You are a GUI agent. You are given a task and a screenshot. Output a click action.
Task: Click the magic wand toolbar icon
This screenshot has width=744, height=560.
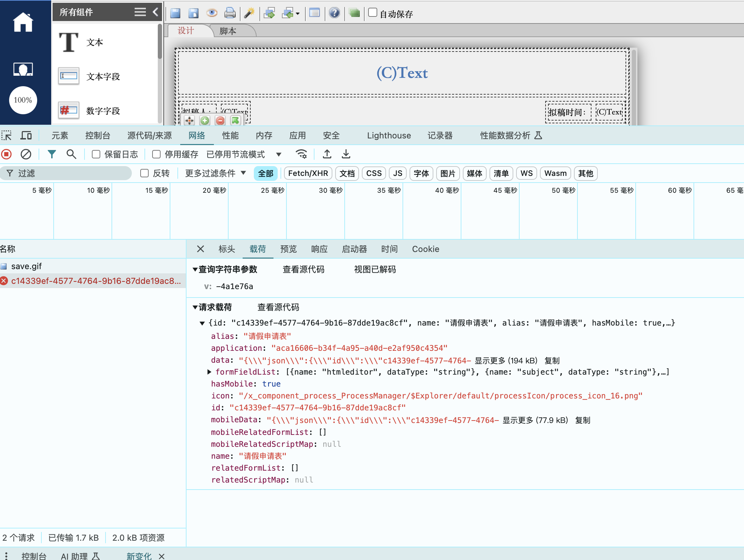point(249,13)
